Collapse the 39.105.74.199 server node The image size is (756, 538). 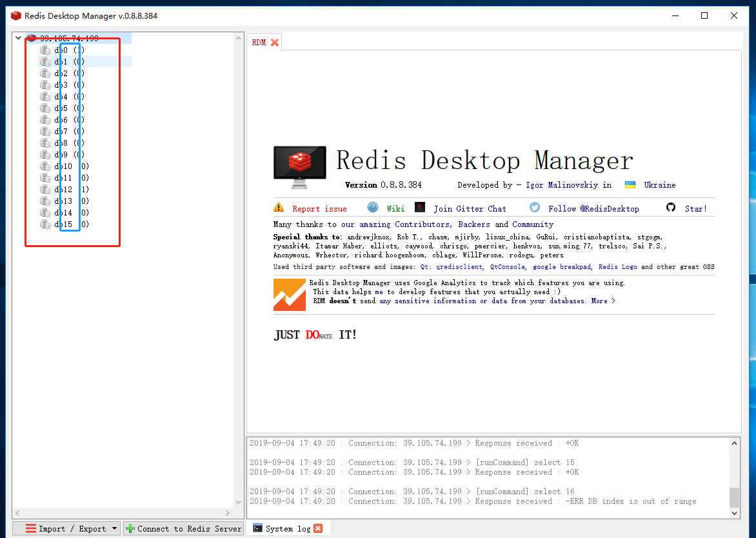pos(18,37)
